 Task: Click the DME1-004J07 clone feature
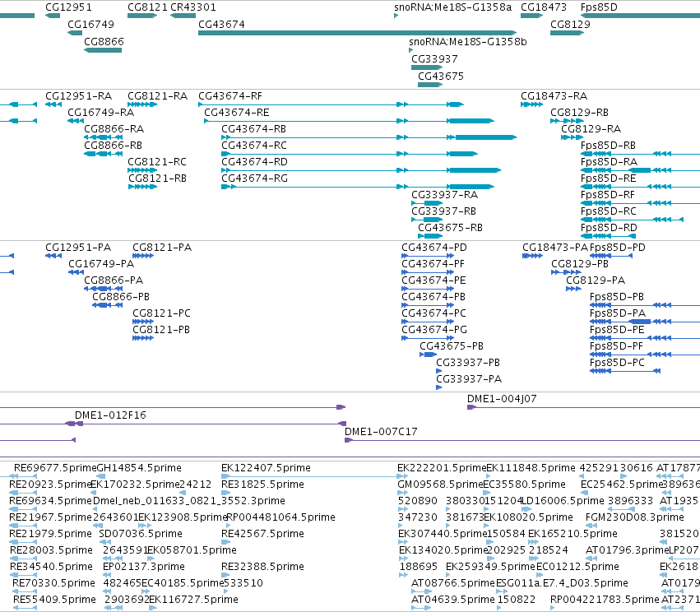pyautogui.click(x=583, y=407)
